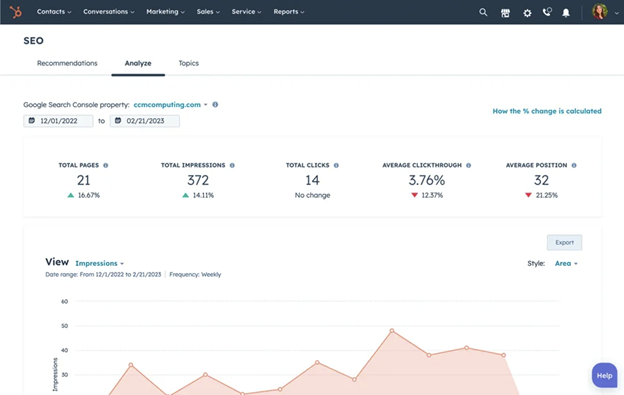Expand the Sales menu

[x=208, y=12]
